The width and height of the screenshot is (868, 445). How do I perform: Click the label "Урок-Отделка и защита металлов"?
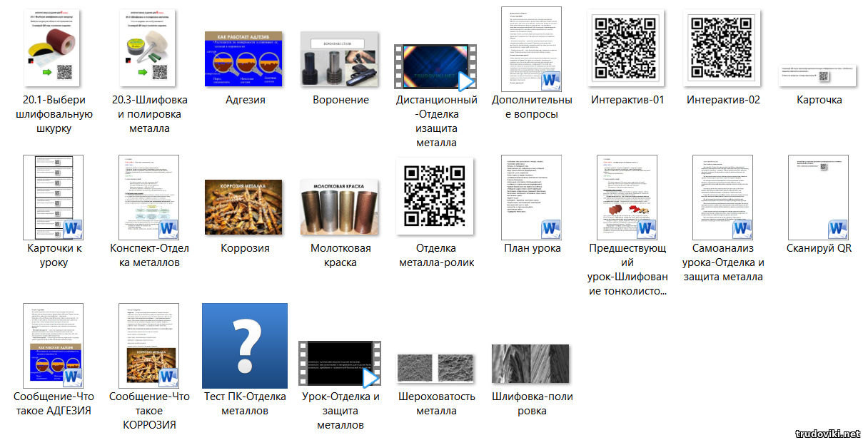click(x=340, y=411)
